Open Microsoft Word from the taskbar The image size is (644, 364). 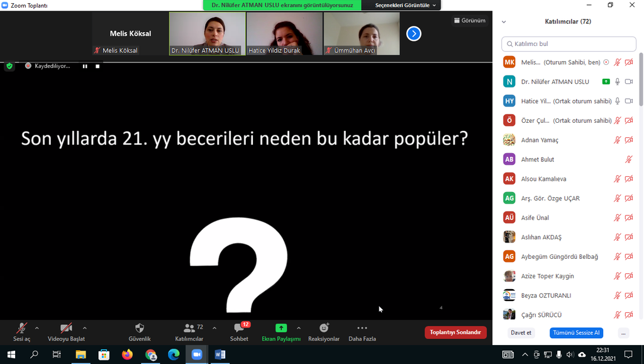coord(220,355)
